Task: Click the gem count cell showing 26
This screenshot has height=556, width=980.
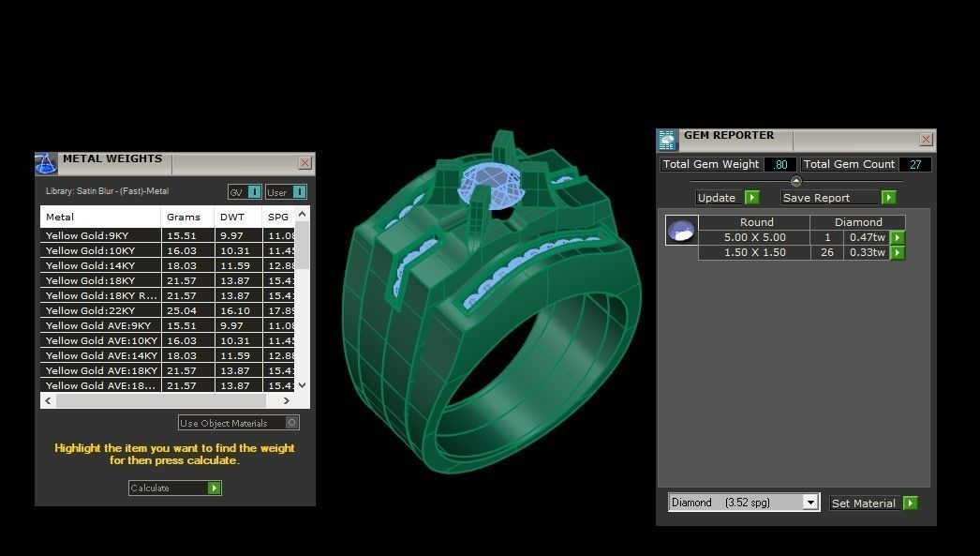Action: 827,252
